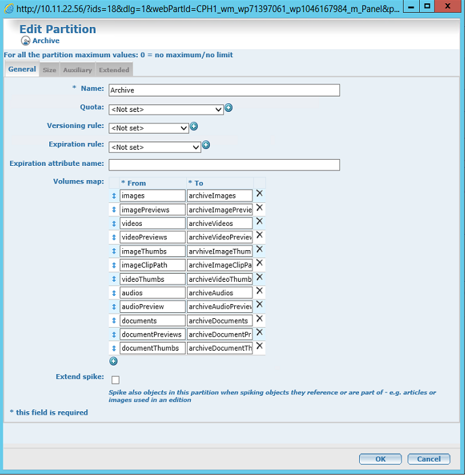Image resolution: width=465 pixels, height=476 pixels.
Task: Remove the documentPreviews mapping row
Action: (x=259, y=332)
